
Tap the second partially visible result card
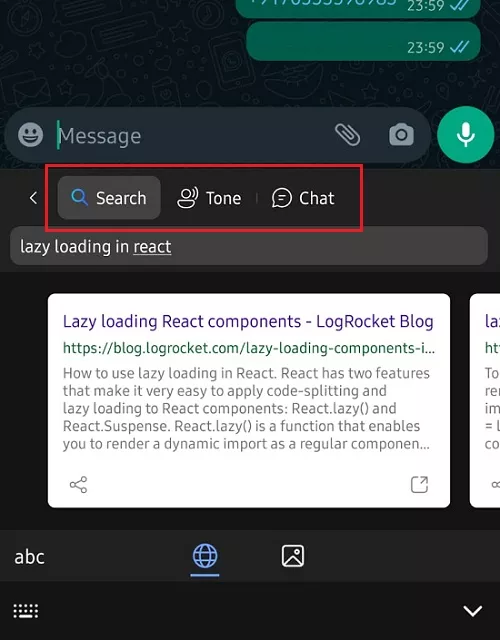(485, 400)
